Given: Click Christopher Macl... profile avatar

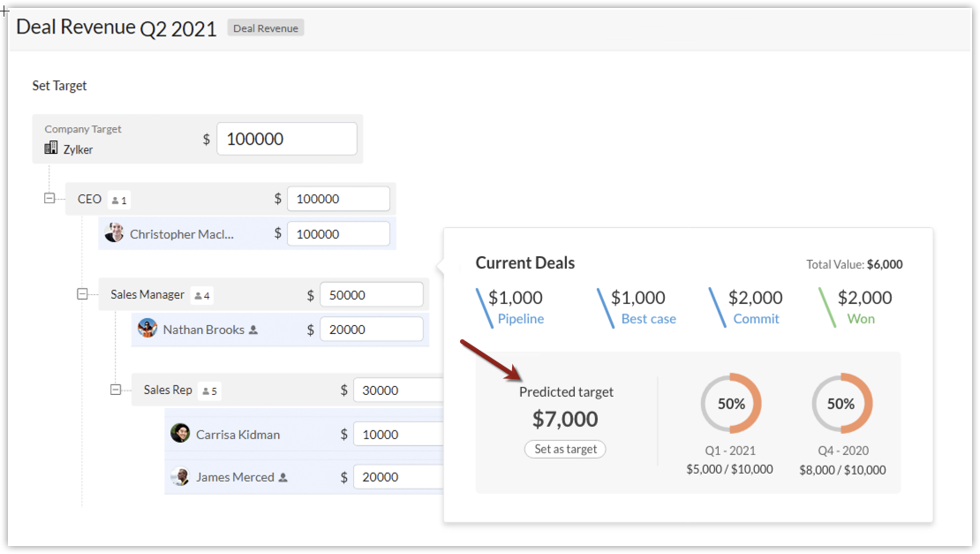Looking at the screenshot, I should [114, 233].
